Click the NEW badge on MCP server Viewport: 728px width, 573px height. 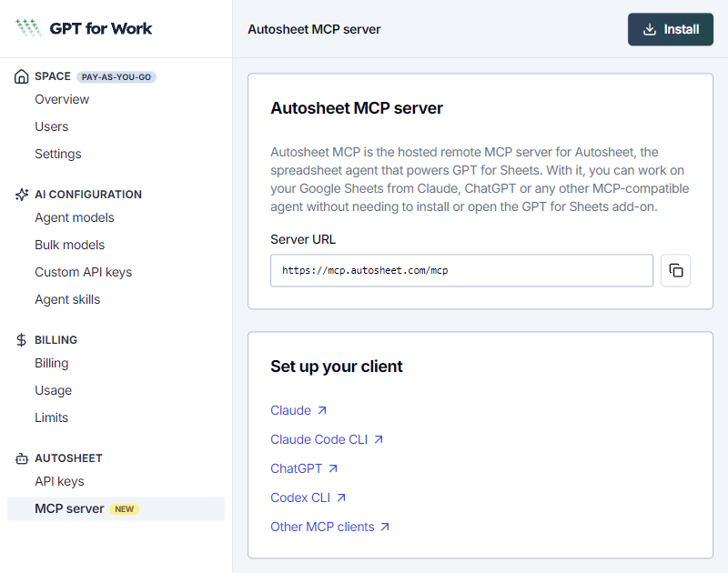[x=124, y=509]
